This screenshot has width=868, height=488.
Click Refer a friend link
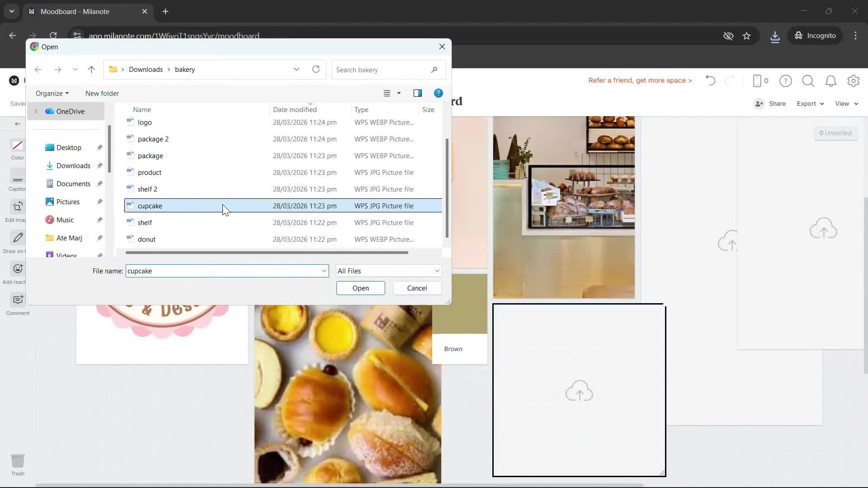coord(640,80)
